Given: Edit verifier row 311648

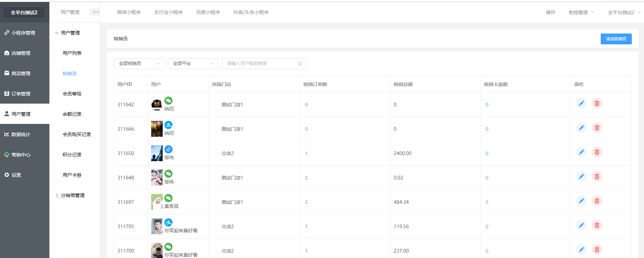Looking at the screenshot, I should 581,177.
